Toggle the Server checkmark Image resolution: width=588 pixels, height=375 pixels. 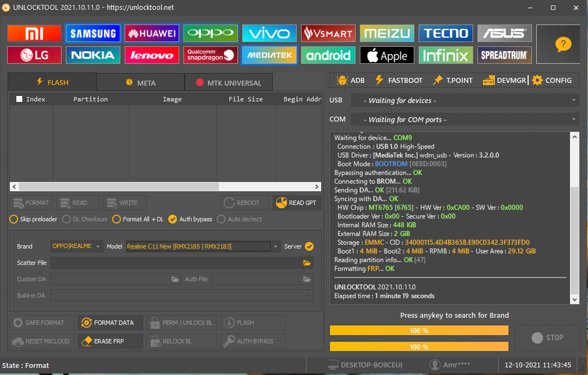[309, 246]
